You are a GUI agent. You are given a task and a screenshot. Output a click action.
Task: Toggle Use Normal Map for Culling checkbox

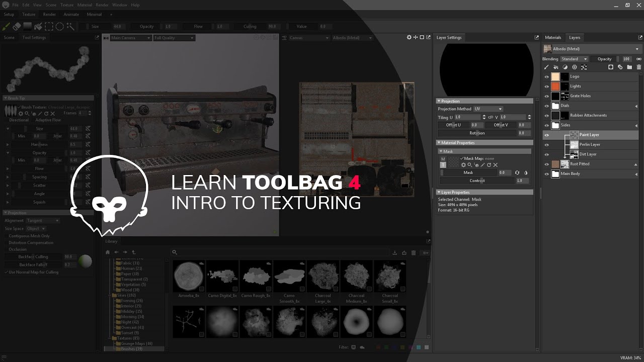tap(7, 272)
